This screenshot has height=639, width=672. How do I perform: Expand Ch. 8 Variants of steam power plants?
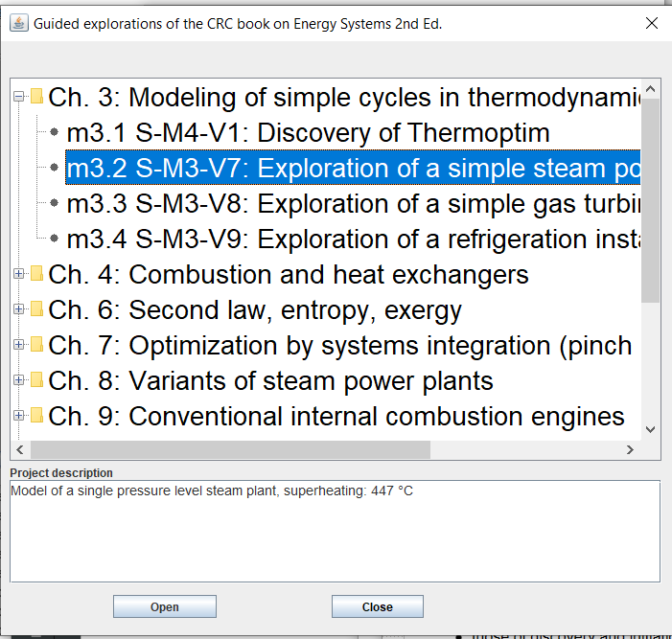(18, 380)
